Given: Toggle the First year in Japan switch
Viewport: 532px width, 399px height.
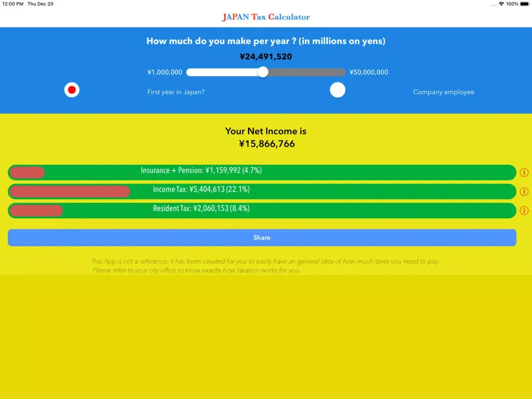Looking at the screenshot, I should coord(72,90).
